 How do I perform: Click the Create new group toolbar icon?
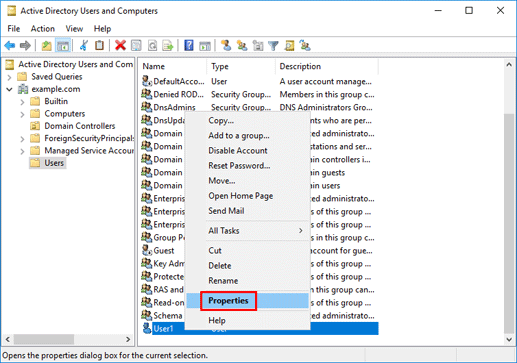[242, 45]
